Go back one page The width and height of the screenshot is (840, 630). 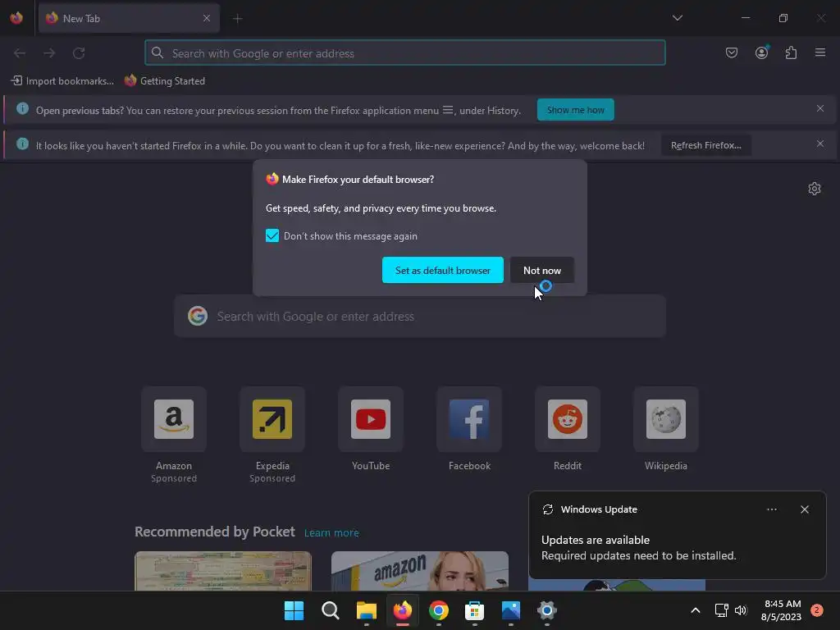click(x=20, y=53)
